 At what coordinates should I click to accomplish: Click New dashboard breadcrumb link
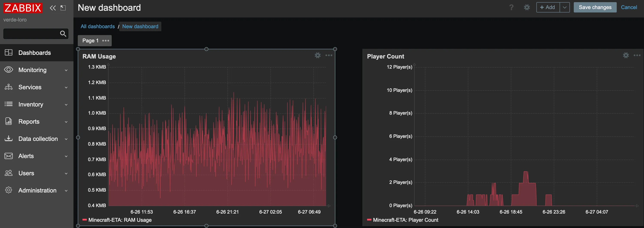point(140,26)
